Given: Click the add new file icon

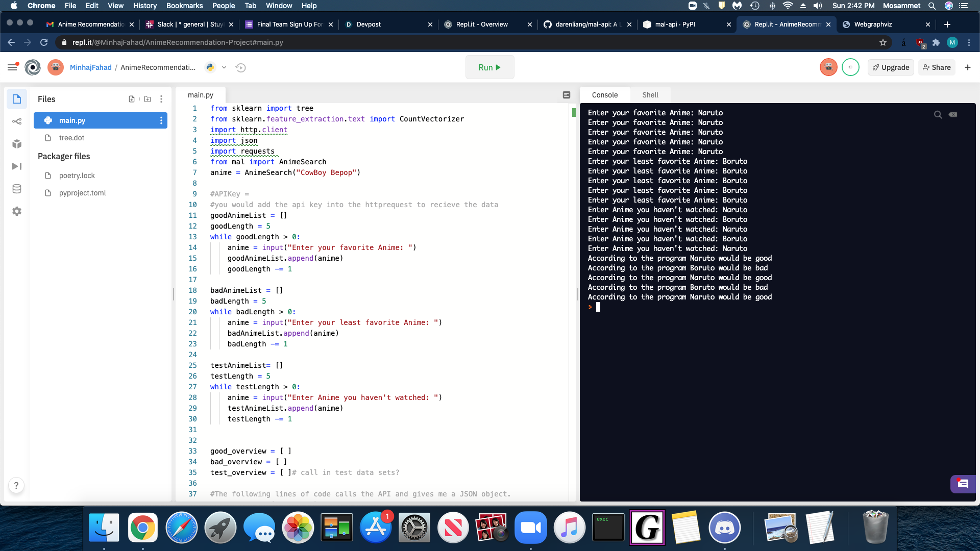Looking at the screenshot, I should [132, 99].
